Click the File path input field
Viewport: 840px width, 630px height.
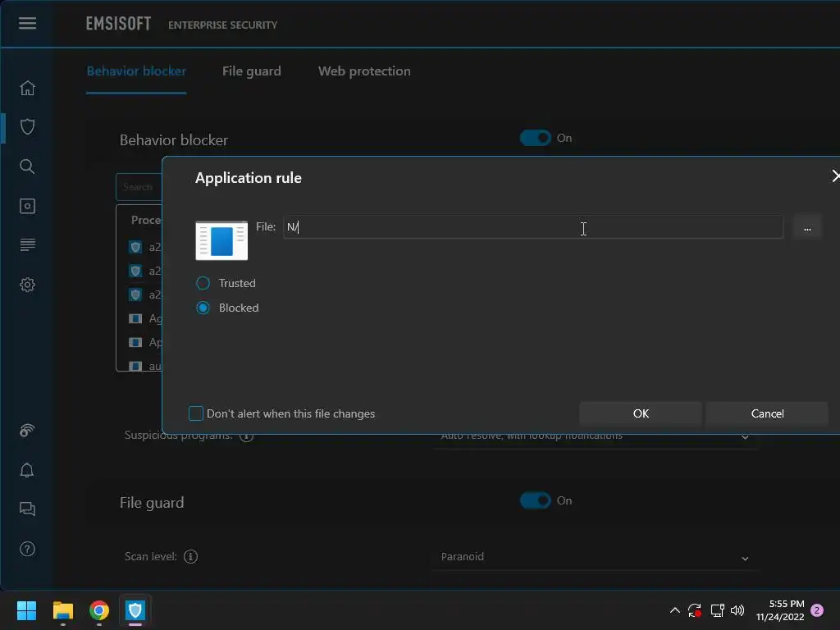[533, 227]
